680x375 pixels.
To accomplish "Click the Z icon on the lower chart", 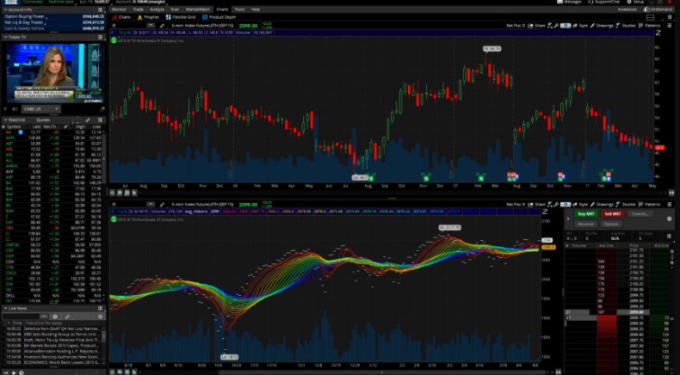I will click(x=546, y=212).
